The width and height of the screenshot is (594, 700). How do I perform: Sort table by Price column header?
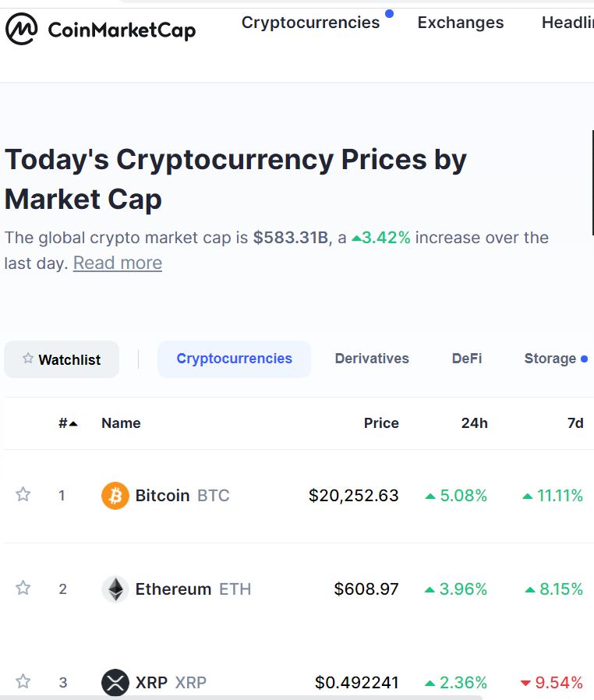381,423
